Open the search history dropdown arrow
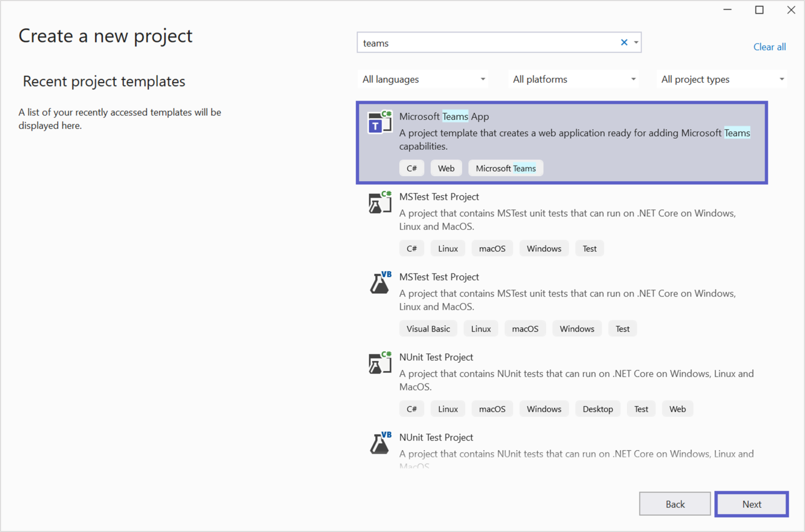Screen dimensions: 805x532 pos(636,42)
